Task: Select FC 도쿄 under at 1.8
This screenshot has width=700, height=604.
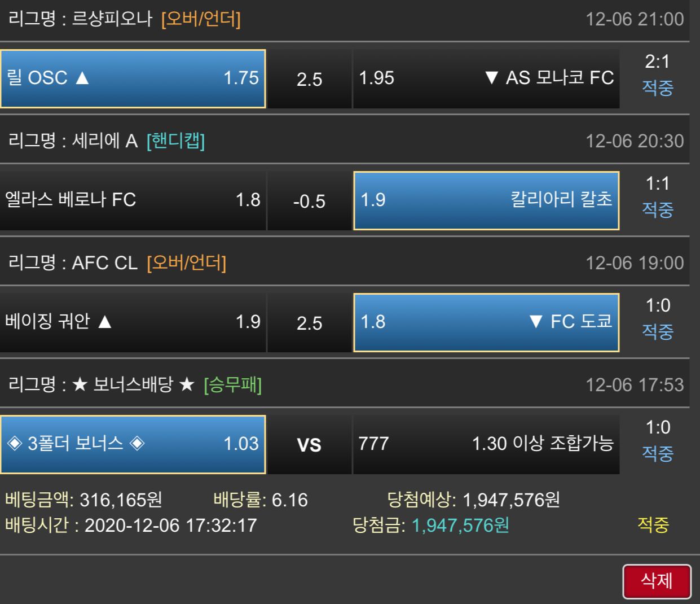Action: (x=486, y=322)
